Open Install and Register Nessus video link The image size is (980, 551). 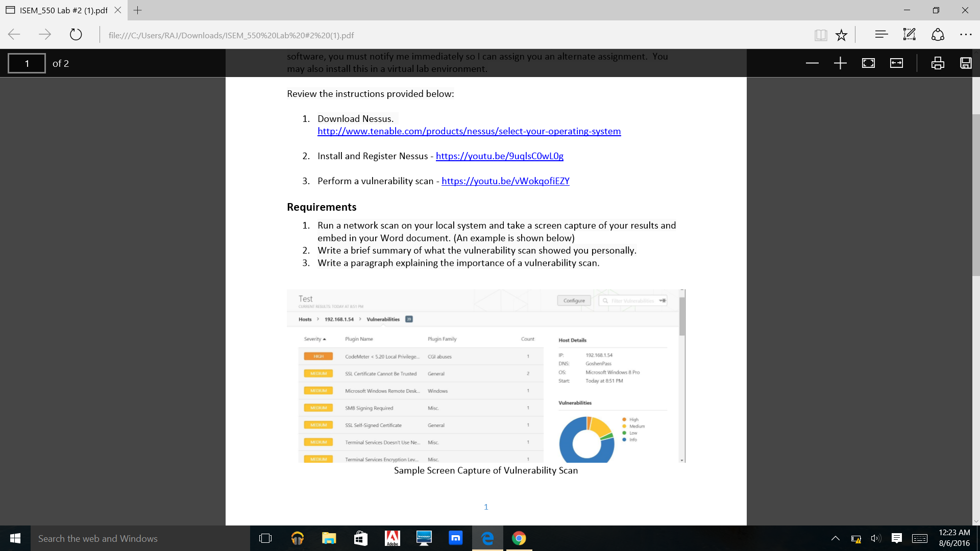(x=500, y=156)
